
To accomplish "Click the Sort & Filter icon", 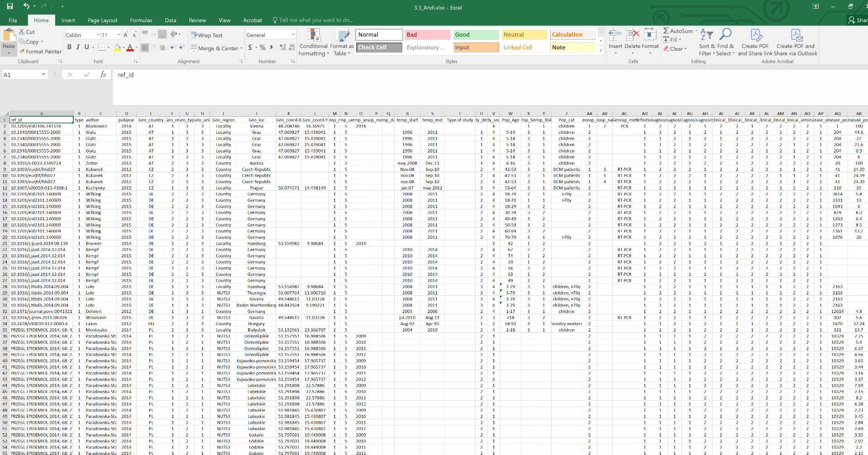I will 707,35.
